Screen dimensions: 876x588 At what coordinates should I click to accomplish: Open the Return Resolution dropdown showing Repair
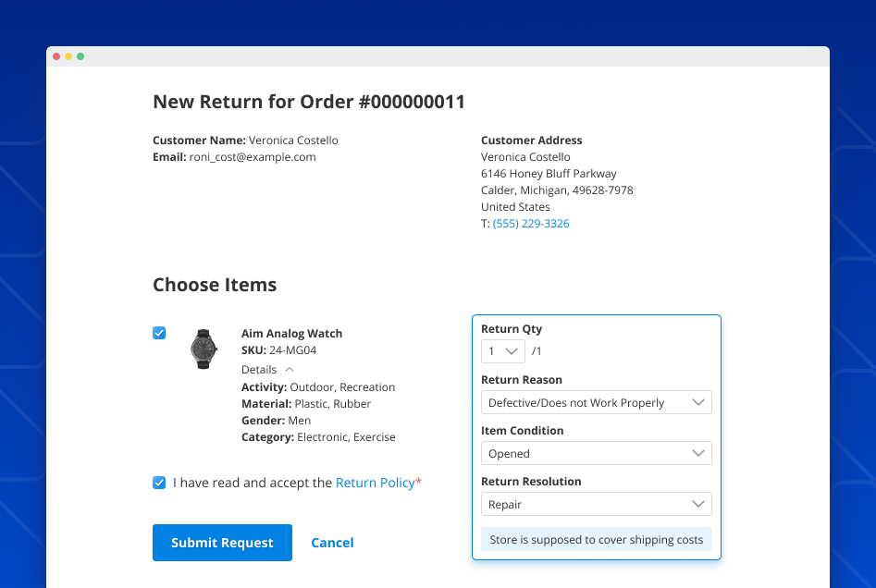(x=596, y=504)
